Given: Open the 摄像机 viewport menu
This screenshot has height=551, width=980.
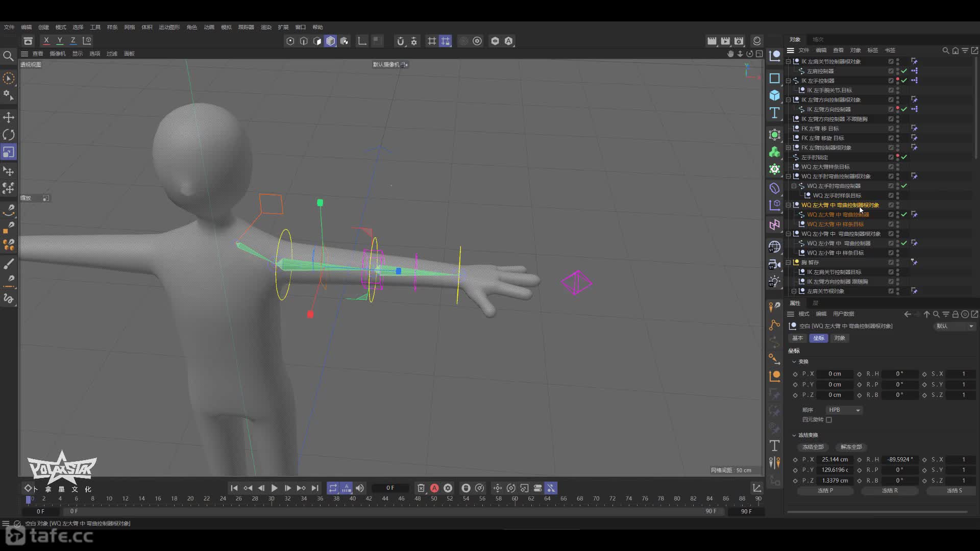Looking at the screenshot, I should (x=58, y=54).
